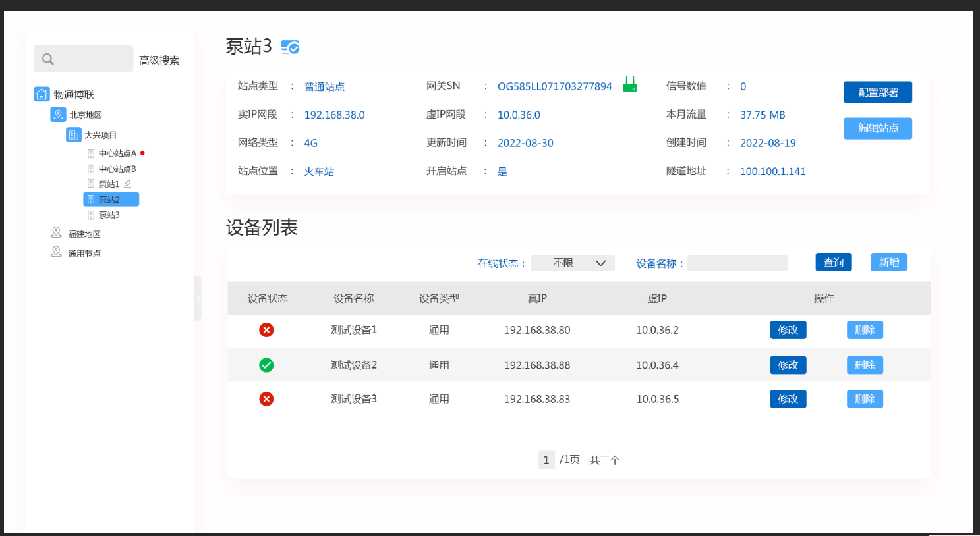
Task: Select 大兴项目 in the tree
Action: (100, 135)
